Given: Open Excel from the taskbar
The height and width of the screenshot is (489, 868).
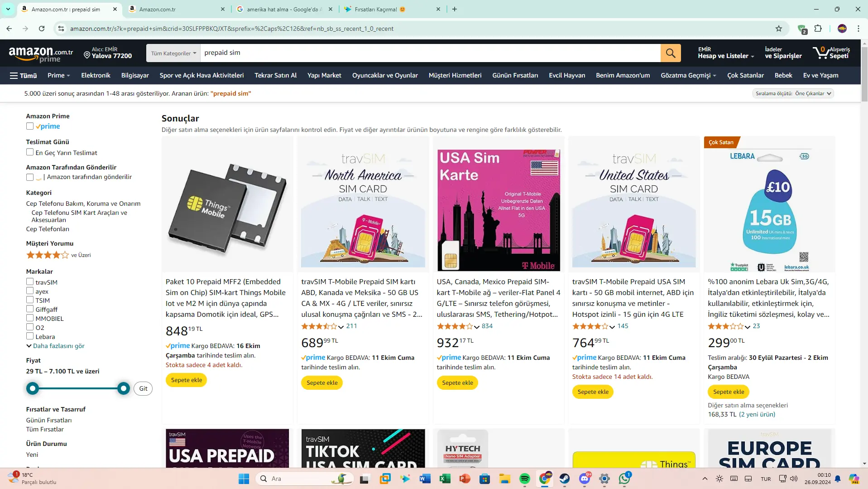Looking at the screenshot, I should point(445,479).
